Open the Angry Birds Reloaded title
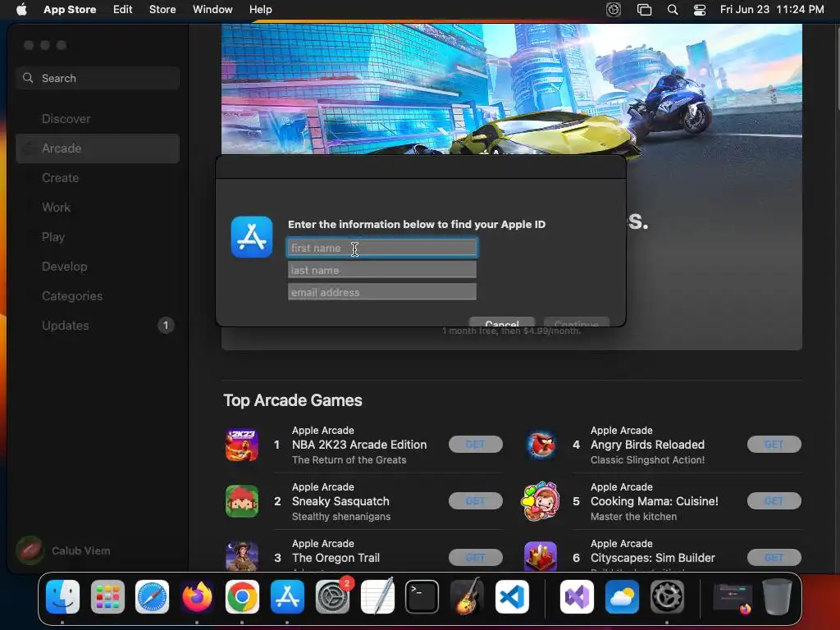This screenshot has height=630, width=840. point(647,445)
